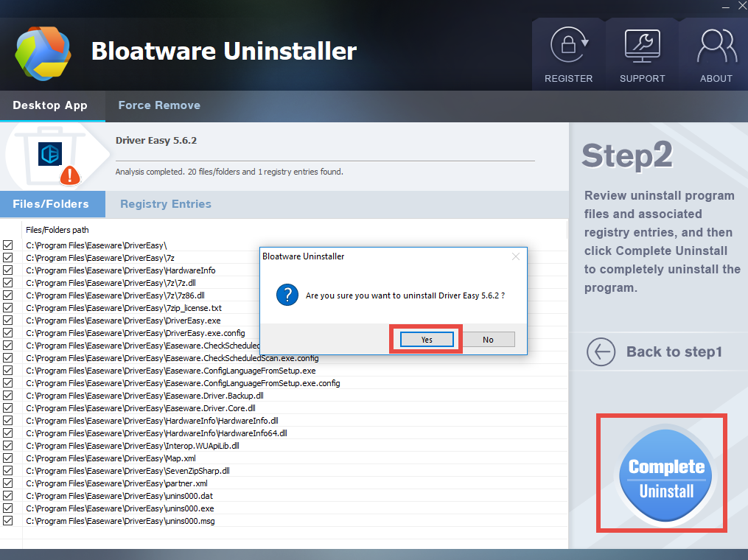Click the Step2 heading
Screen dimensions: 748x560
(x=627, y=155)
